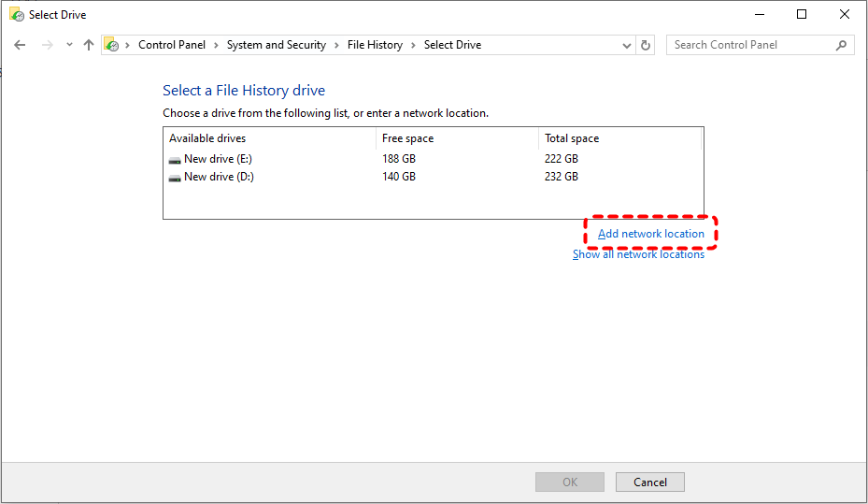The height and width of the screenshot is (504, 868).
Task: Open Show all network locations link
Action: [638, 254]
